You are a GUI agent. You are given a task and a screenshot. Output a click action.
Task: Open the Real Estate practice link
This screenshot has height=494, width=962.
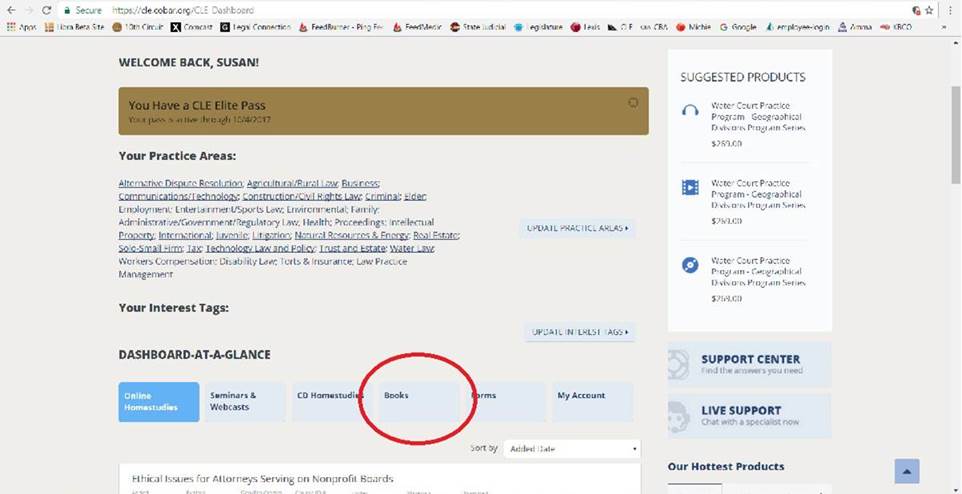[x=436, y=235]
